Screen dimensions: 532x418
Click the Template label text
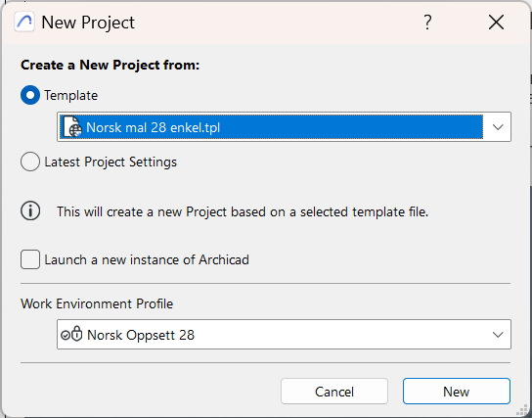[71, 95]
